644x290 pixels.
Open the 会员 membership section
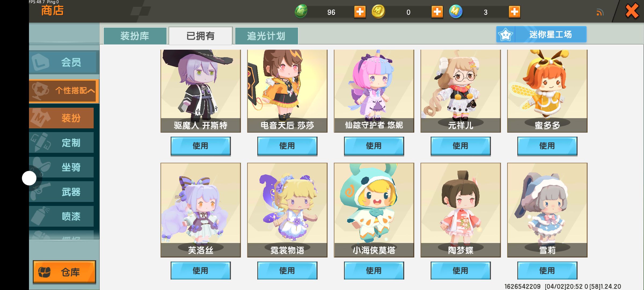pyautogui.click(x=64, y=62)
